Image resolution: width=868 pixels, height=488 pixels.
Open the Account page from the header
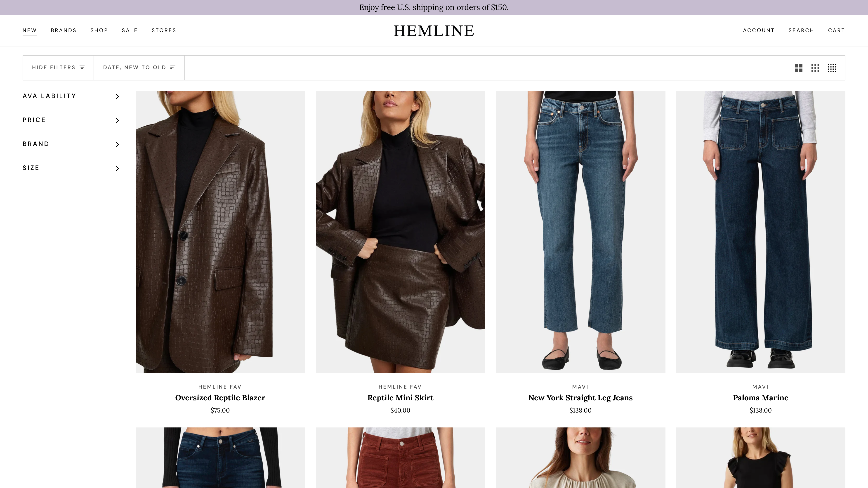pyautogui.click(x=759, y=30)
